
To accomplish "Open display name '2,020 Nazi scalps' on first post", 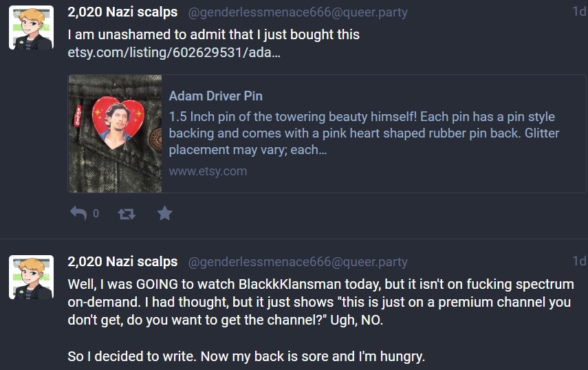I will 122,12.
